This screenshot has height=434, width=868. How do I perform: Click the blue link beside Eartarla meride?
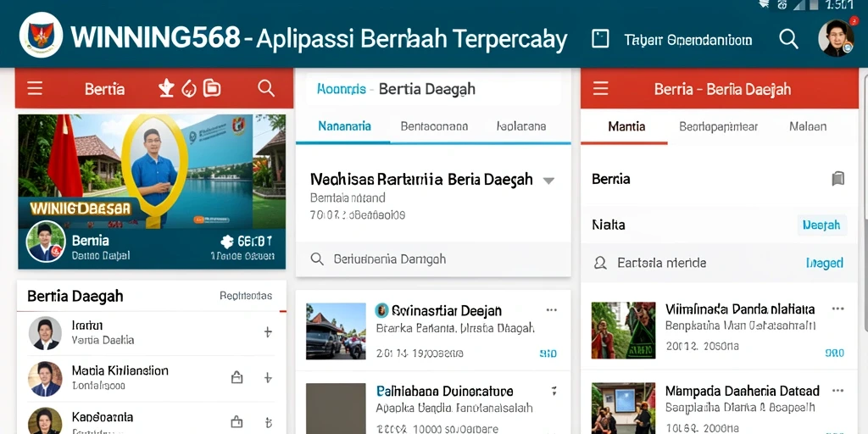point(825,263)
